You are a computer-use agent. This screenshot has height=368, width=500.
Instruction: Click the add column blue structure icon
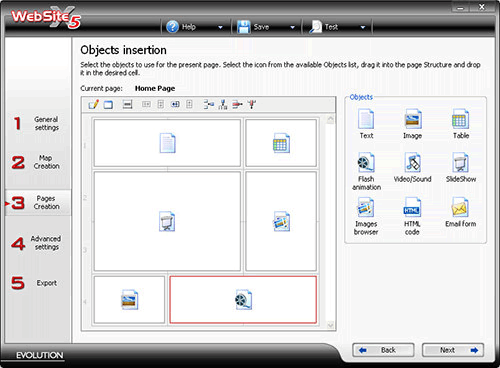pos(223,104)
